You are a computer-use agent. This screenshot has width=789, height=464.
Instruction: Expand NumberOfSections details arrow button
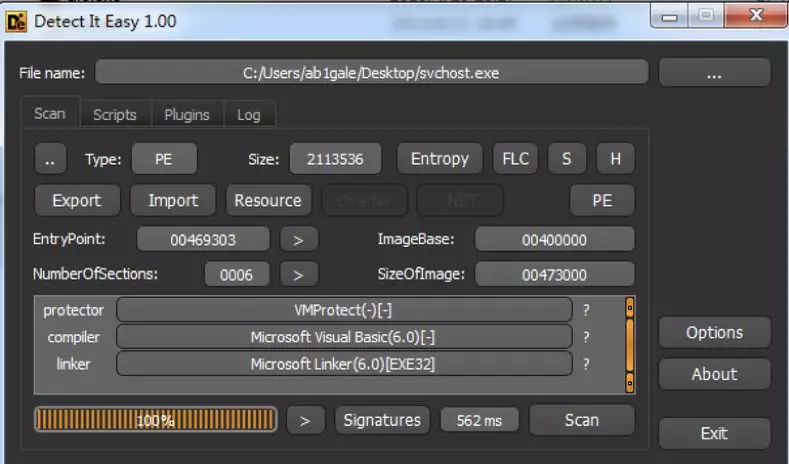coord(299,274)
